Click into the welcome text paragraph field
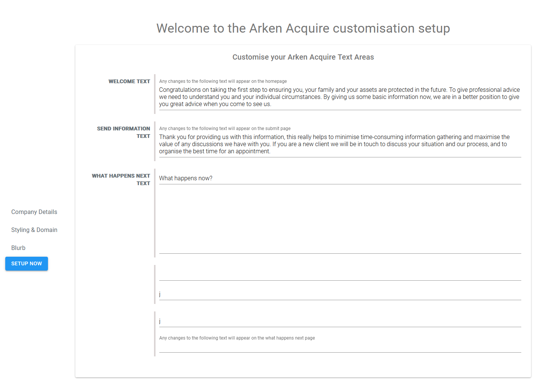 340,97
